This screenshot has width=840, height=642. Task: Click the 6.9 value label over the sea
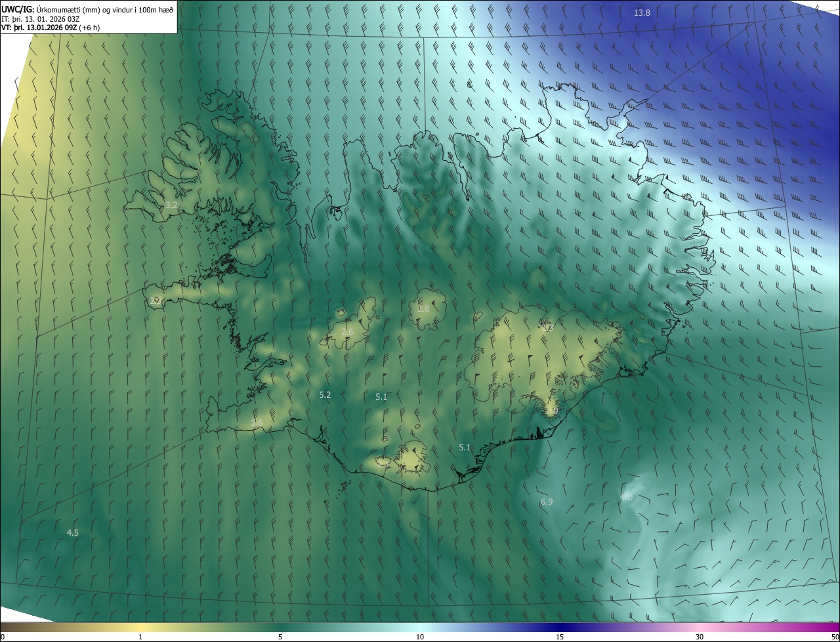point(547,502)
